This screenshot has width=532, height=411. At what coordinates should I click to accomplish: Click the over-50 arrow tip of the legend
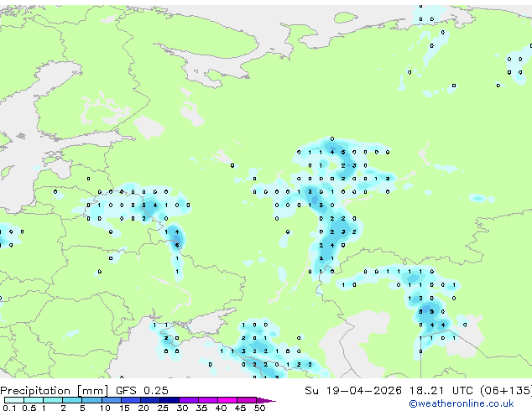coord(266,400)
